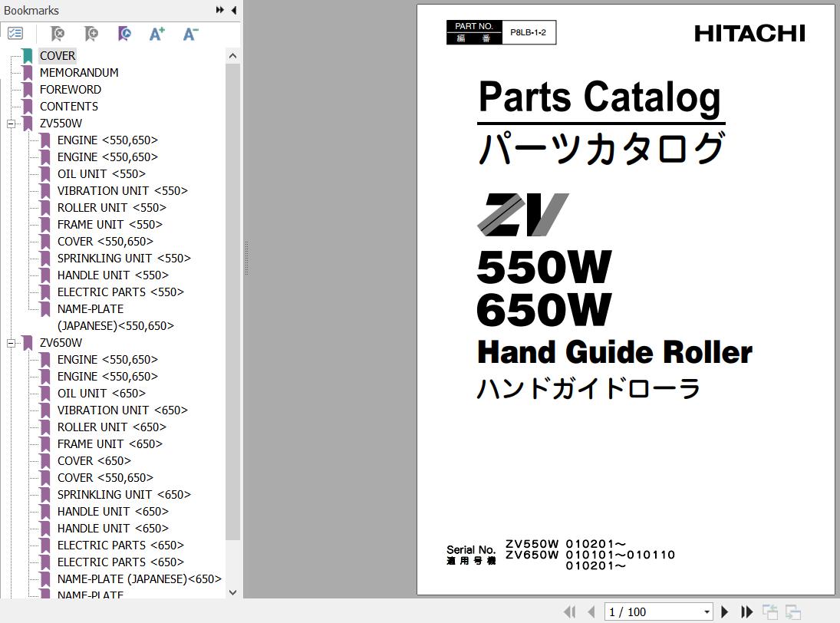Decrease bookmark text size with A- icon

click(190, 34)
